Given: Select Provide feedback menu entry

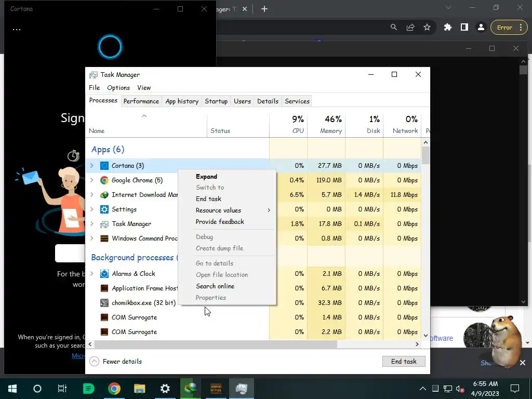Looking at the screenshot, I should [x=228, y=222].
